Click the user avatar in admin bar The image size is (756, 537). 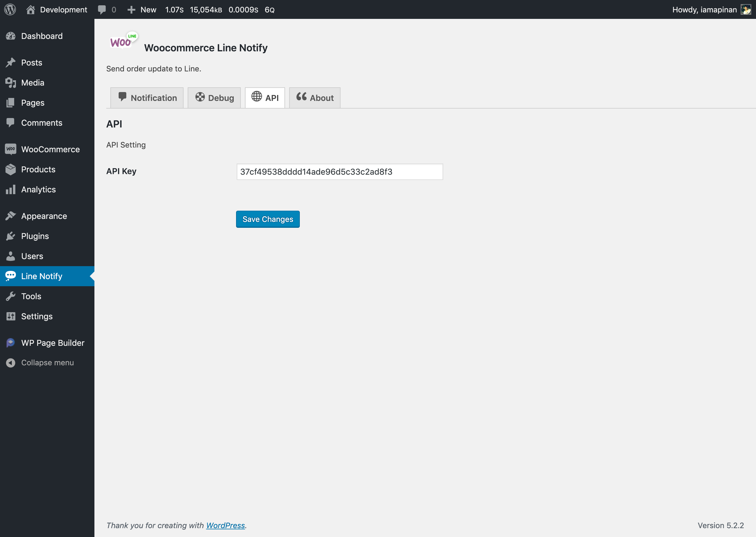(746, 9)
